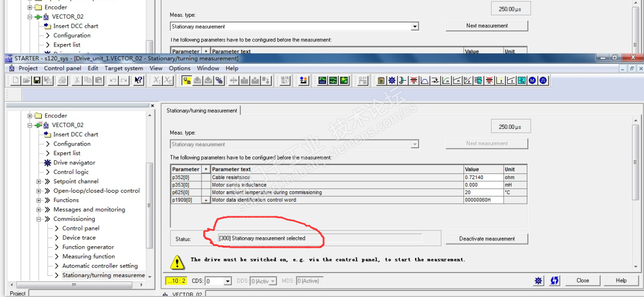Click the Copy toolbar icon
The width and height of the screenshot is (644, 297).
coord(87,80)
